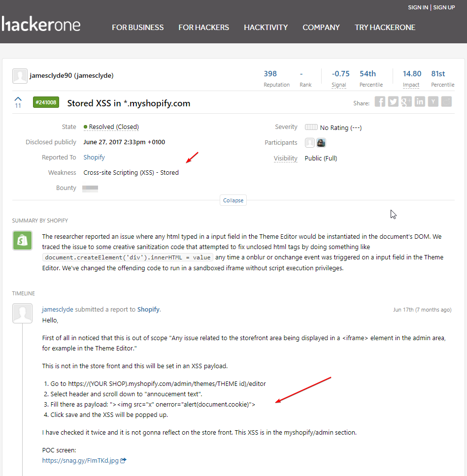The height and width of the screenshot is (476, 467).
Task: Click the Shopify bag logo
Action: (22, 240)
